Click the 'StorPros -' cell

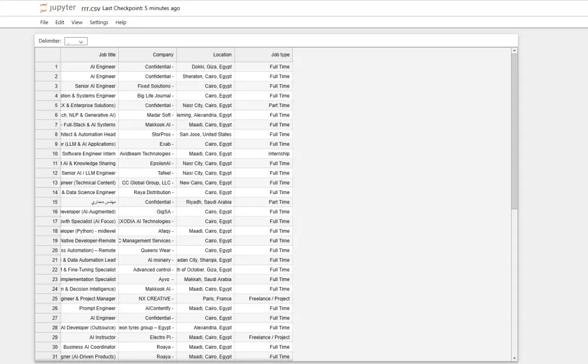coord(148,135)
